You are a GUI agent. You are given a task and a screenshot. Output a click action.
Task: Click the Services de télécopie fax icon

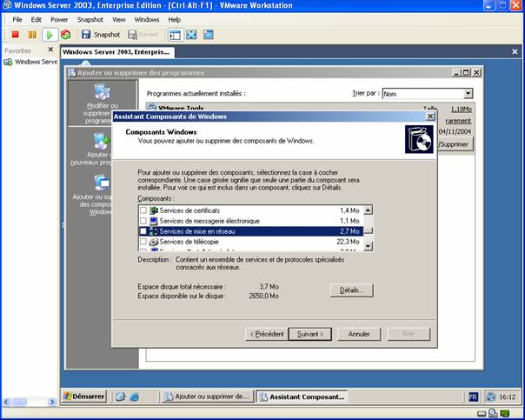(154, 242)
